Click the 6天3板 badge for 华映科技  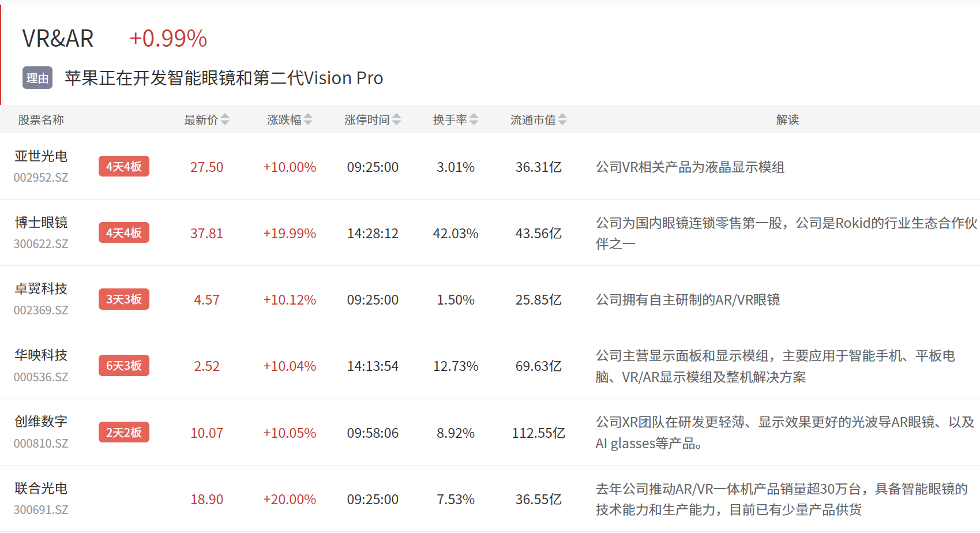(x=123, y=366)
